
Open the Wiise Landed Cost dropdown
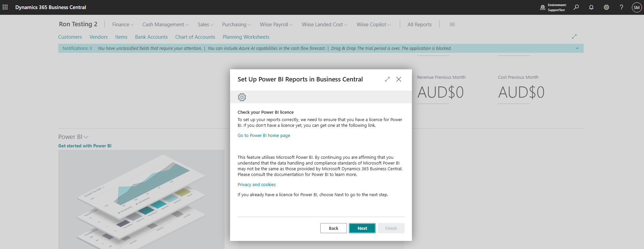[x=325, y=25]
